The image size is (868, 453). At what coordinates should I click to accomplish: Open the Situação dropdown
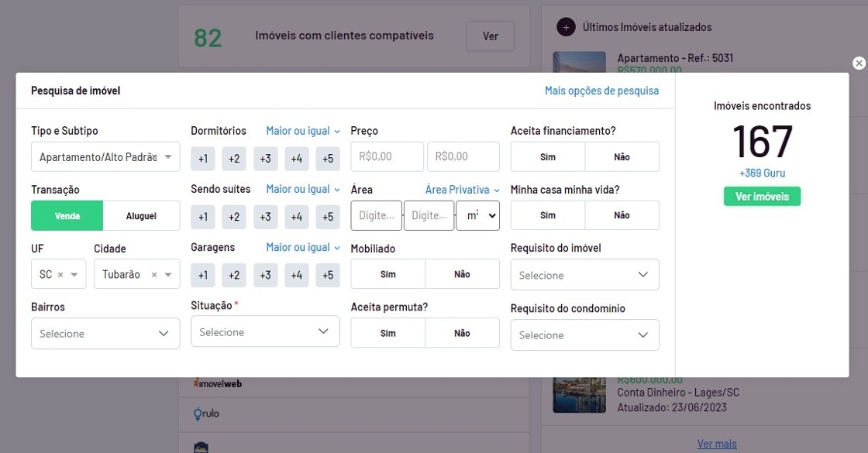(x=265, y=332)
